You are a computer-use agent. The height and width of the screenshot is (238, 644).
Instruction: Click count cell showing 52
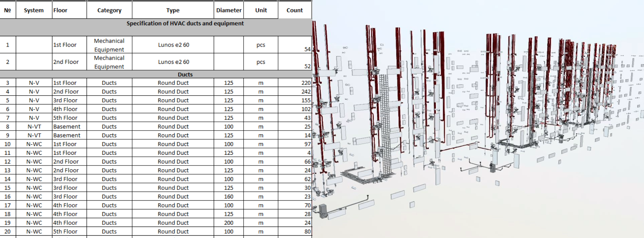(x=295, y=62)
